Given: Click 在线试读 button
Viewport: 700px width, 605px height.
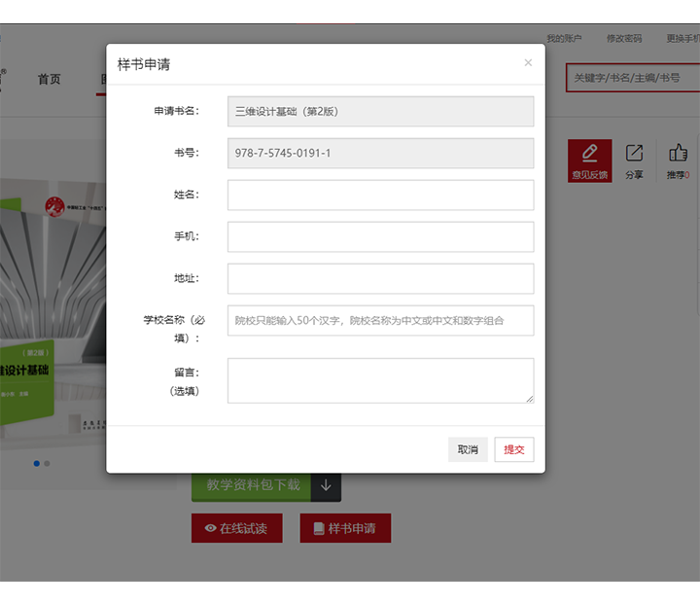Looking at the screenshot, I should (x=237, y=528).
